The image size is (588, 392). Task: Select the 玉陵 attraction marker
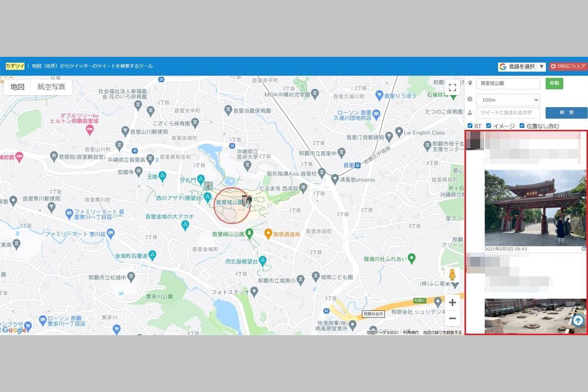click(162, 175)
